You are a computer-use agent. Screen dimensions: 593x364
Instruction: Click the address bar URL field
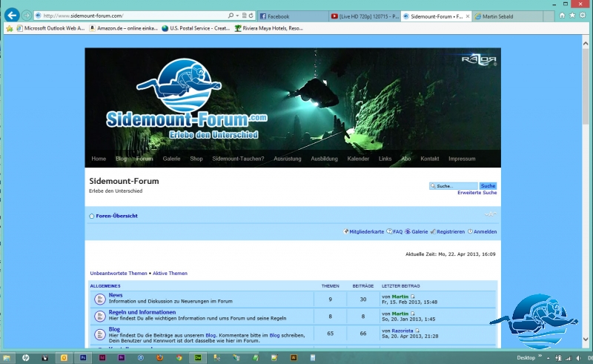[133, 16]
